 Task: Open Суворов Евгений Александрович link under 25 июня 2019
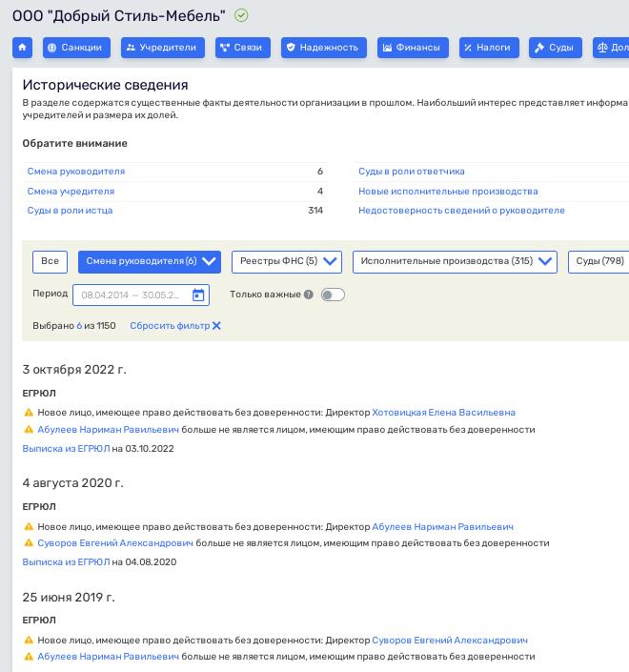pos(450,641)
